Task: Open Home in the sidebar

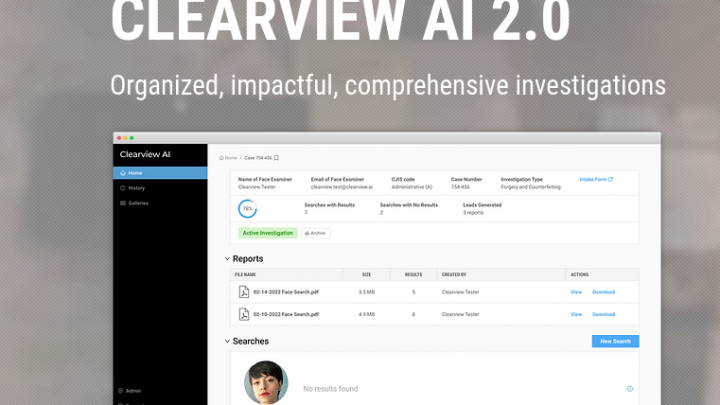Action: (160, 173)
